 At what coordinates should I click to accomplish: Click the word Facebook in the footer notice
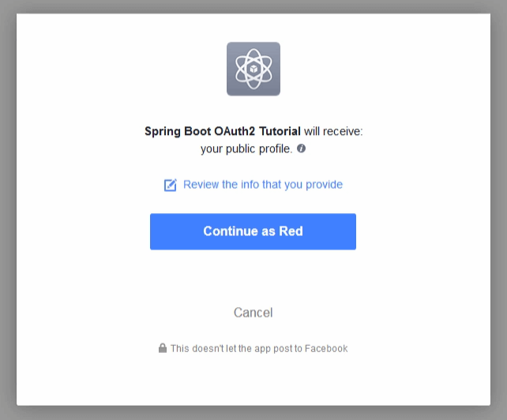coord(326,348)
